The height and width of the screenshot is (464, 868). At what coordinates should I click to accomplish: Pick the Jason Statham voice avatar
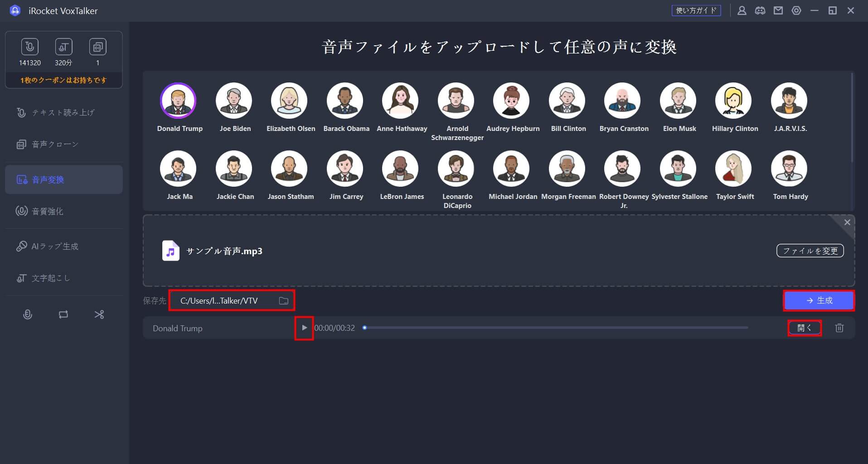click(x=289, y=169)
